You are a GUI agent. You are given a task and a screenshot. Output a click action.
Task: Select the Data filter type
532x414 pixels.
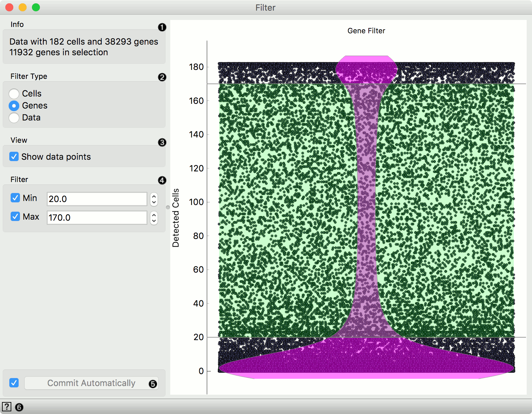coord(14,117)
